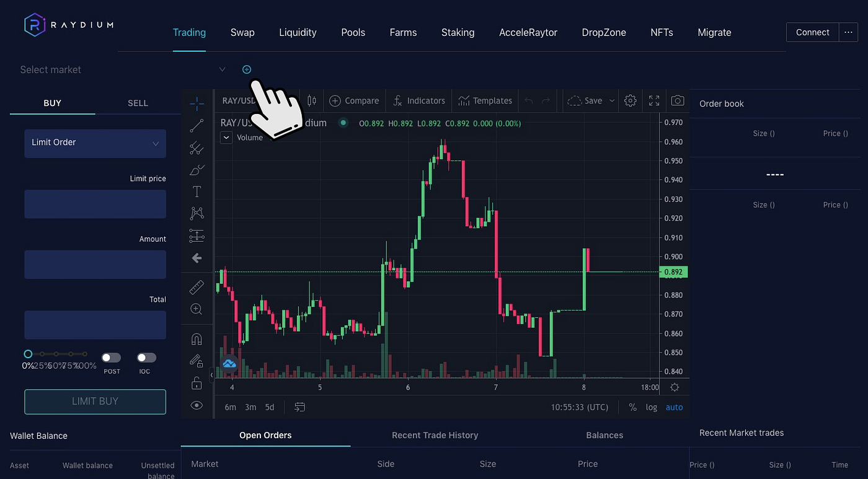Open the Indicators list
The image size is (868, 479).
(419, 100)
